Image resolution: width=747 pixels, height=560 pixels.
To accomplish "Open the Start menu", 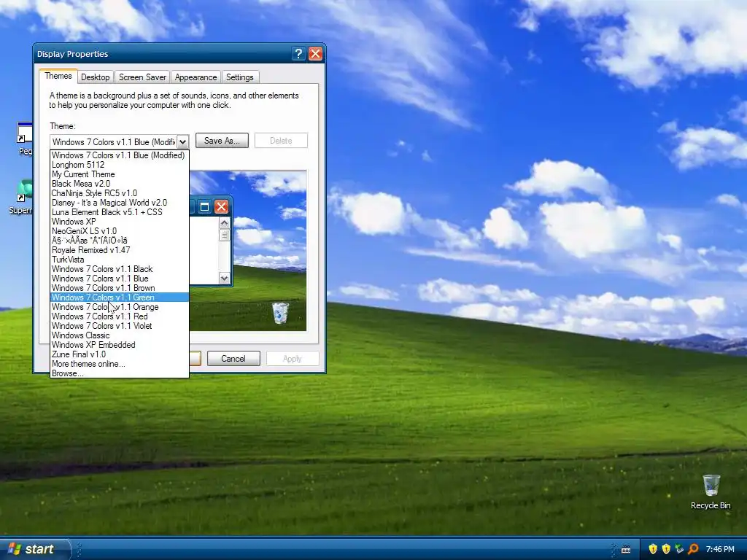I will [34, 549].
